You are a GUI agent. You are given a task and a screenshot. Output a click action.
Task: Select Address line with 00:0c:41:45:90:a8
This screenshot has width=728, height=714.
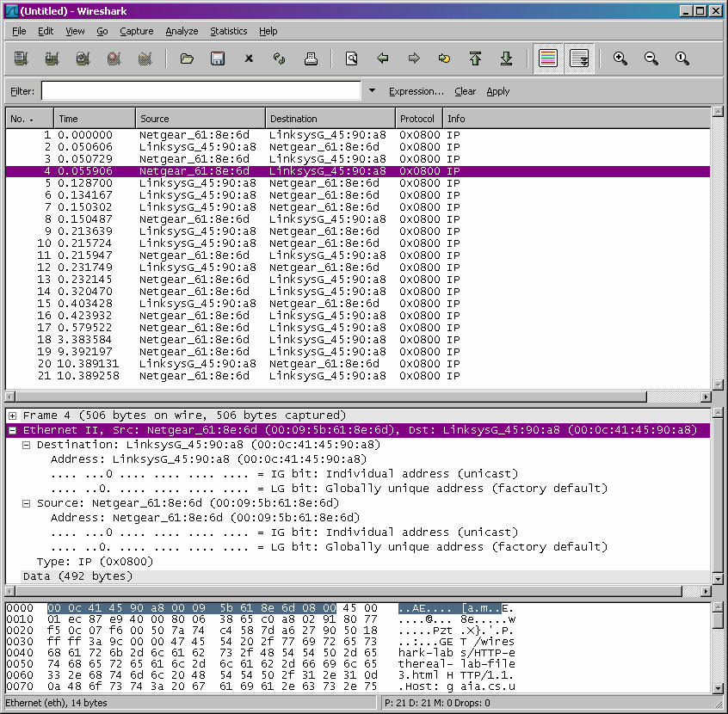click(208, 459)
